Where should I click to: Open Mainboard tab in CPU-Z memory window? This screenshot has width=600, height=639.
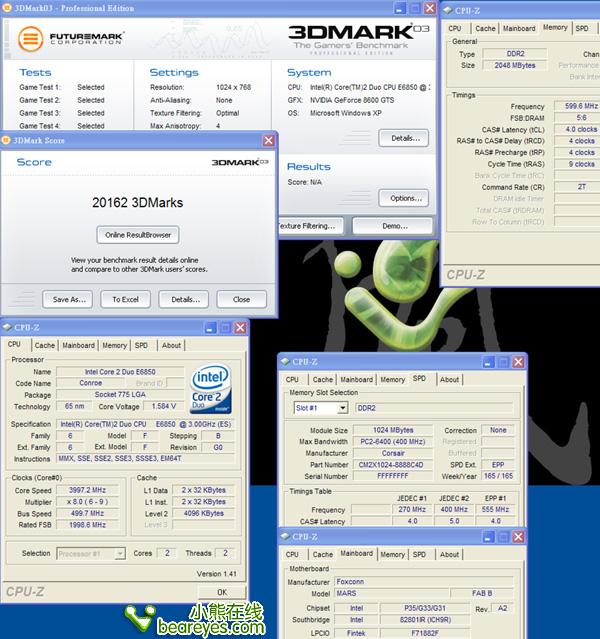click(519, 29)
